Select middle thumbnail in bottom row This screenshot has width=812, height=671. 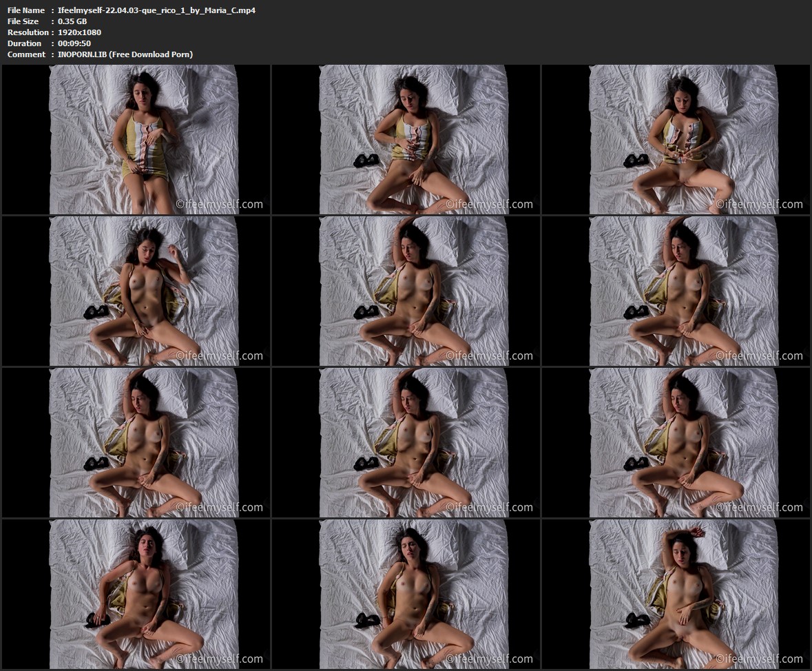click(406, 594)
